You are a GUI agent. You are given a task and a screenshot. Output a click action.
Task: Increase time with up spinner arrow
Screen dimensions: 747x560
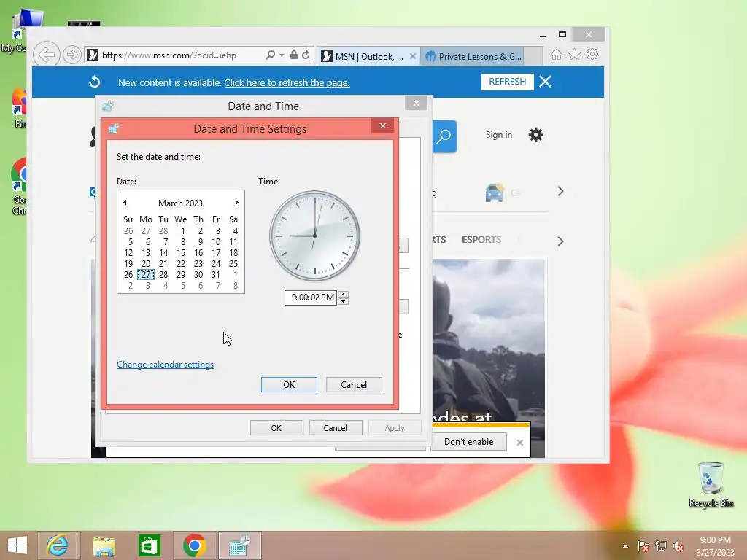(x=343, y=294)
